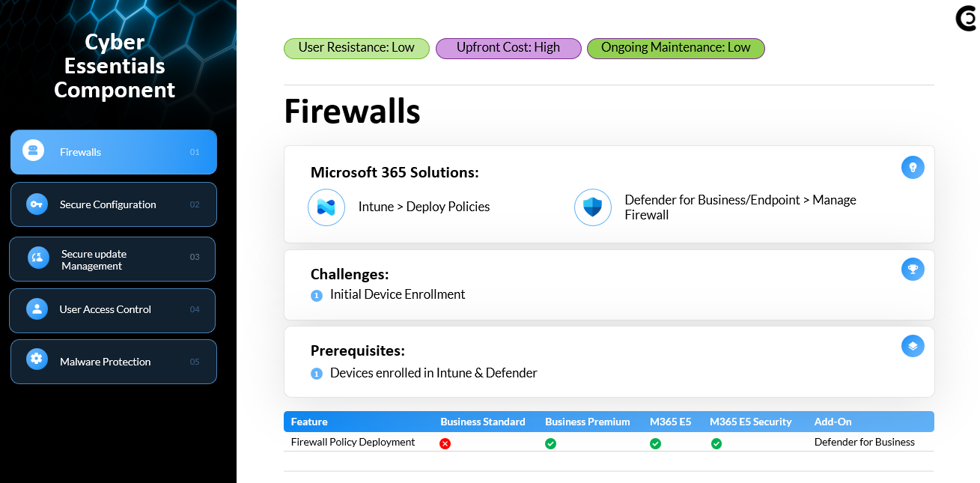Select the Secure update Management entry
The image size is (980, 483).
[114, 258]
